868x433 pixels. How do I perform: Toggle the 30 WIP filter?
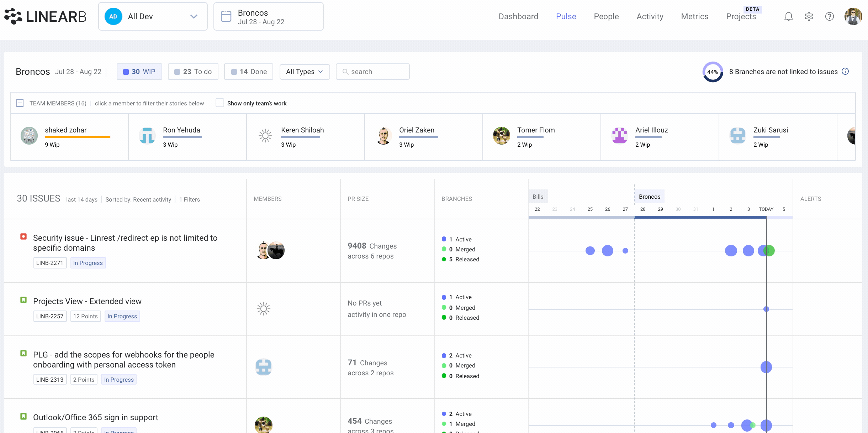[x=139, y=72]
